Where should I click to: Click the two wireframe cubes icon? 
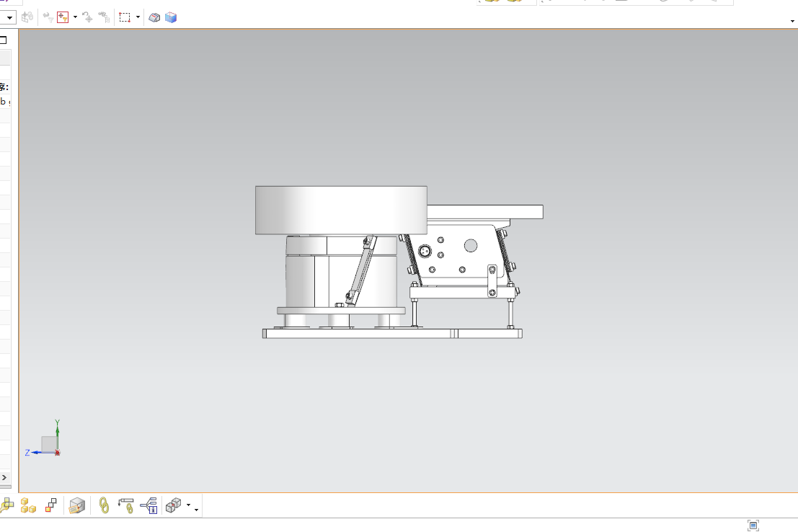[173, 505]
